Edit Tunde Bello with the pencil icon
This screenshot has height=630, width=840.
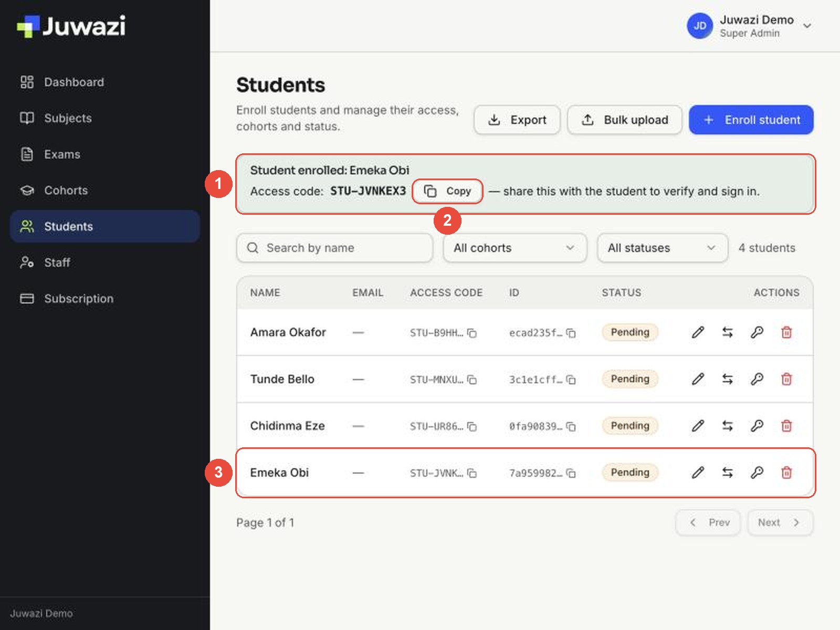698,379
